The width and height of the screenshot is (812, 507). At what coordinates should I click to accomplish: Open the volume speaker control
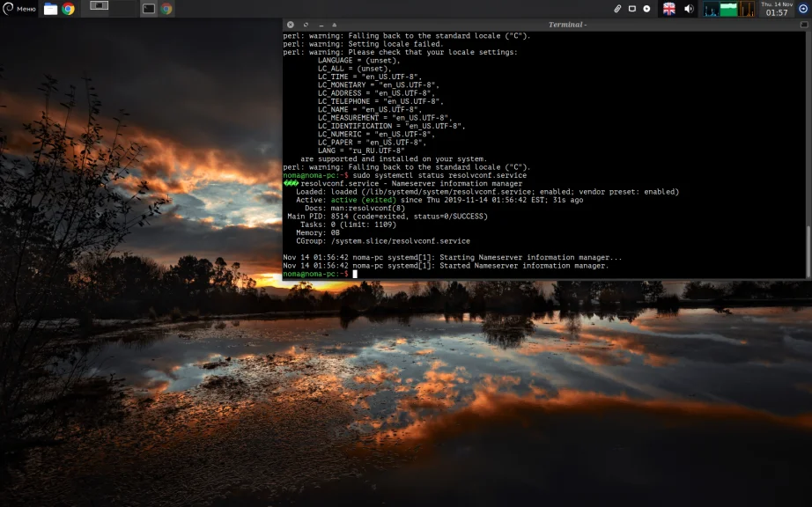689,9
